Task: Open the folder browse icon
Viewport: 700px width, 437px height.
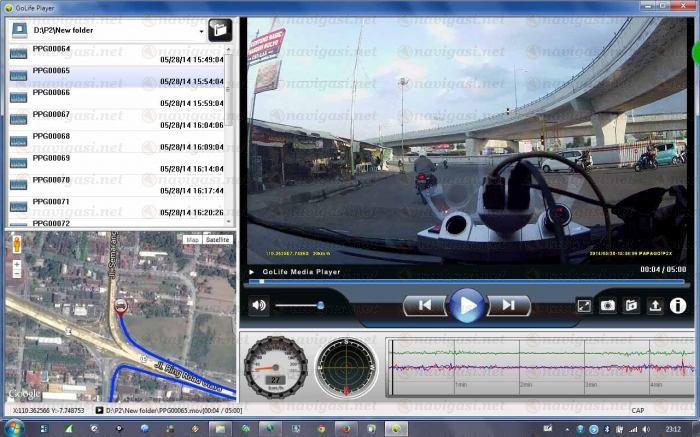Action: [221, 30]
